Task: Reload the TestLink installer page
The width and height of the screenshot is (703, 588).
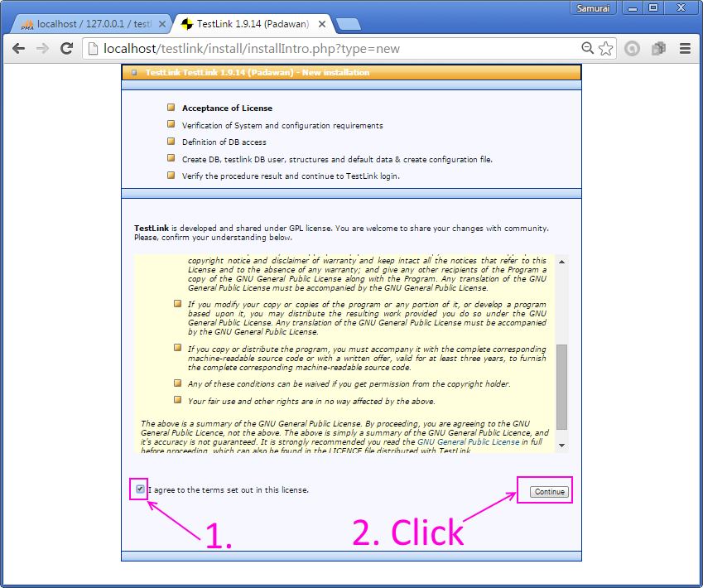Action: coord(67,48)
